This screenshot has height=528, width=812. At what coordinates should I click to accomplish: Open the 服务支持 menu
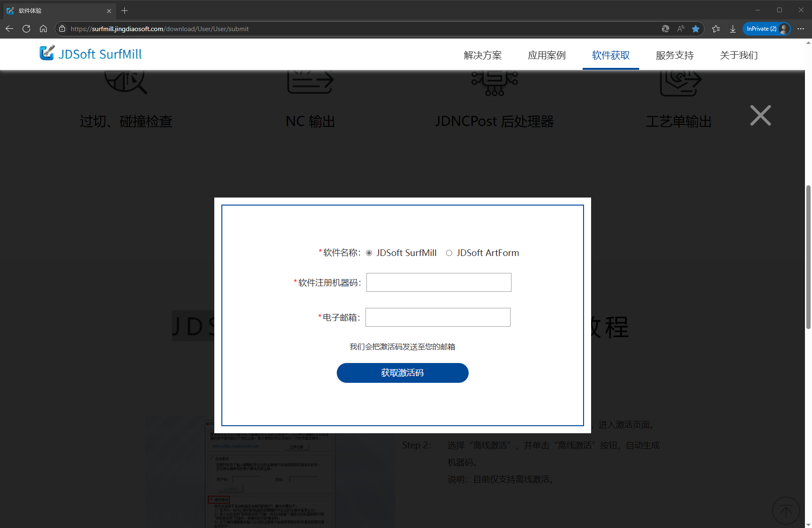pyautogui.click(x=675, y=55)
